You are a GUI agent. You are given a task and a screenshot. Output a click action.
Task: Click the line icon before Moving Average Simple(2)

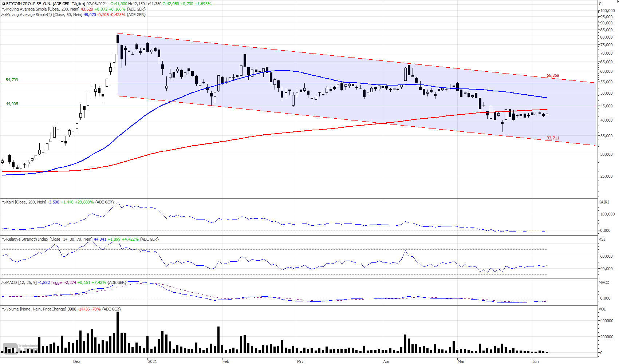[4, 15]
